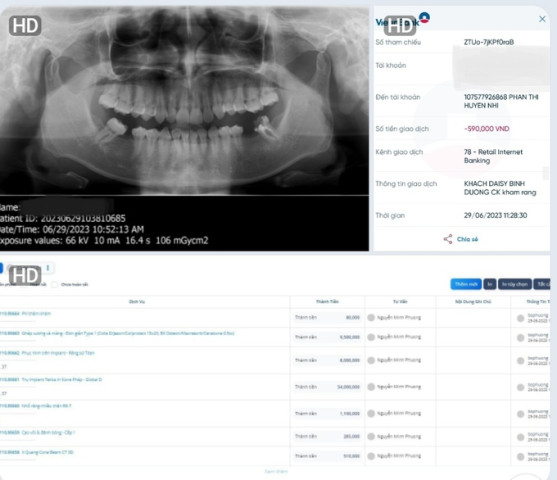557x480 pixels.
Task: Click the Chia sẻ link
Action: pyautogui.click(x=467, y=239)
